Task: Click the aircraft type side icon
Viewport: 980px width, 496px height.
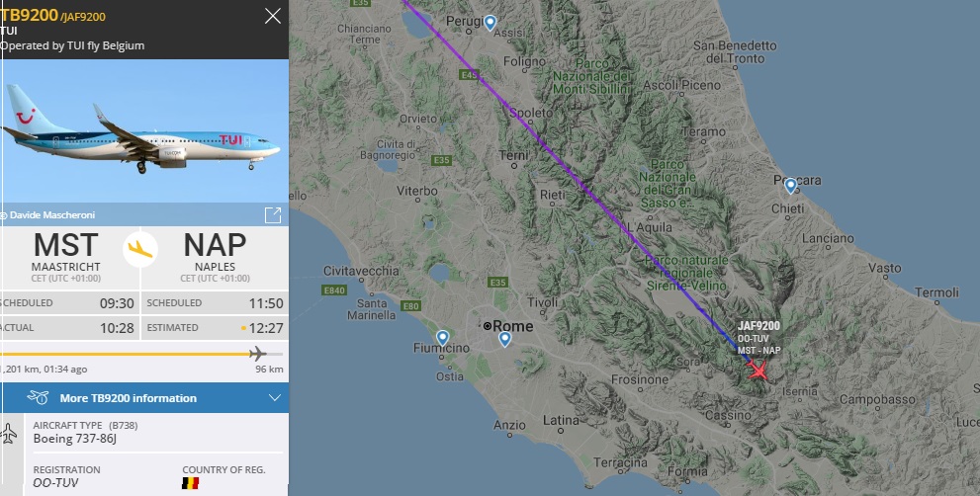Action: pyautogui.click(x=10, y=432)
